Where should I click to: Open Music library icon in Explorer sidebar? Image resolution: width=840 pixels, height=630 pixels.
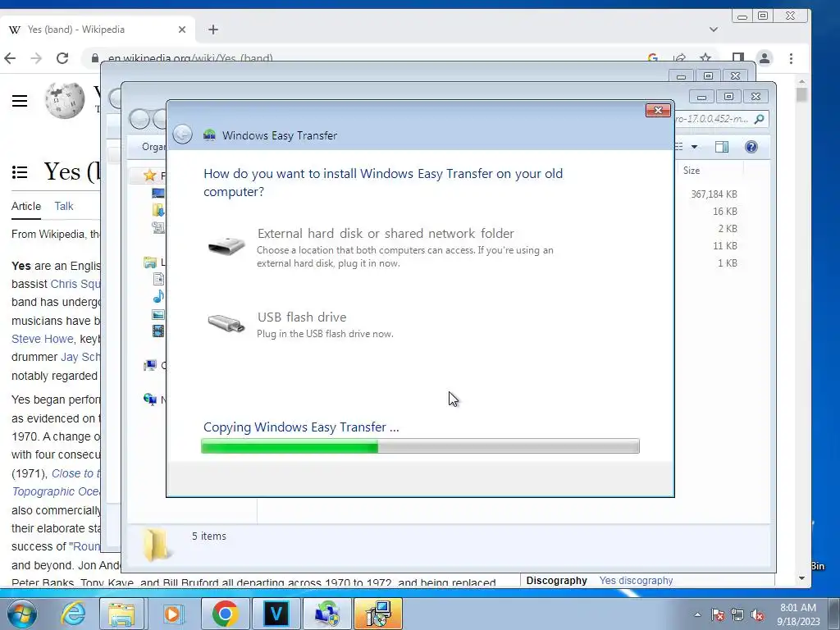[x=158, y=296]
